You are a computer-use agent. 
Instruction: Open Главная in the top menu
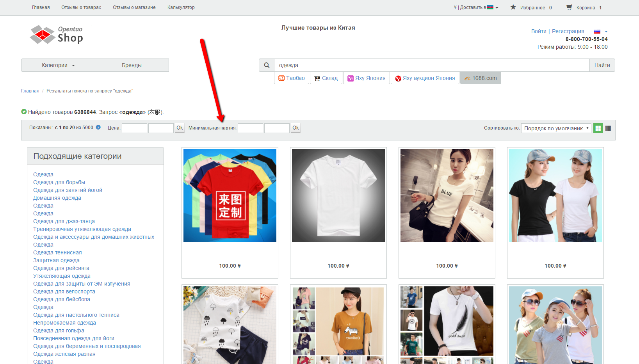coord(41,7)
